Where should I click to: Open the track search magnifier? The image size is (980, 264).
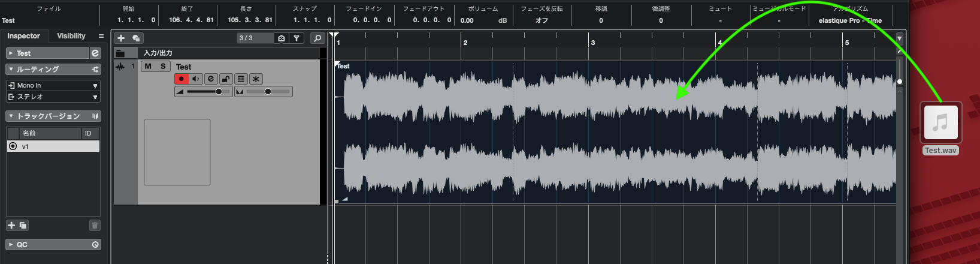coord(317,38)
